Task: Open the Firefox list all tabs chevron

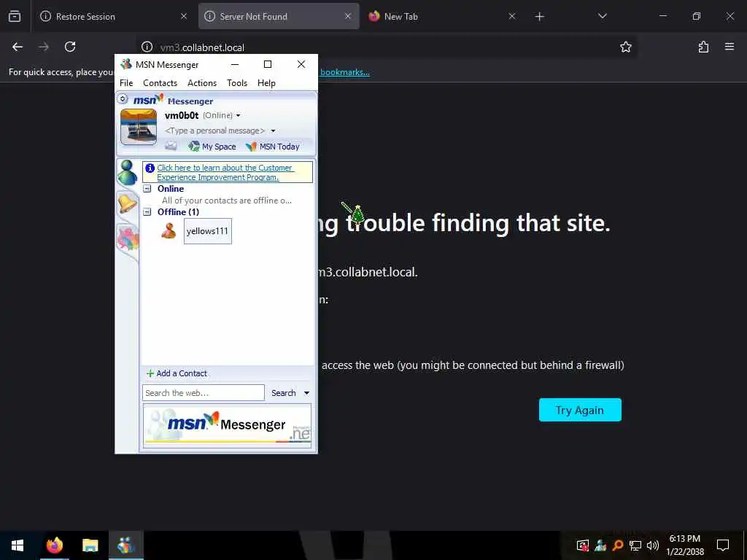Action: pos(602,16)
